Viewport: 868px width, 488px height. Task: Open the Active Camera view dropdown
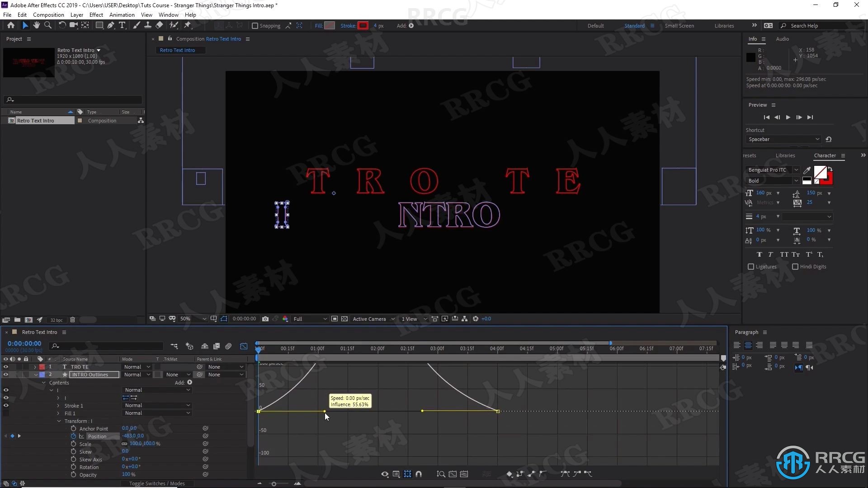point(373,319)
